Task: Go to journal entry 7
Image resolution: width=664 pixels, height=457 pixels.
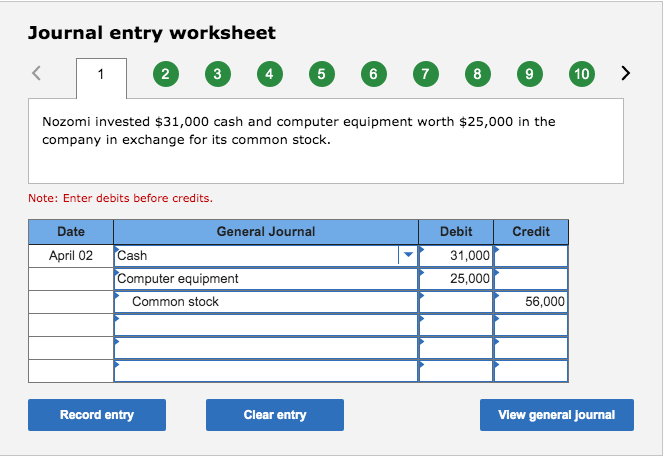Action: point(426,74)
